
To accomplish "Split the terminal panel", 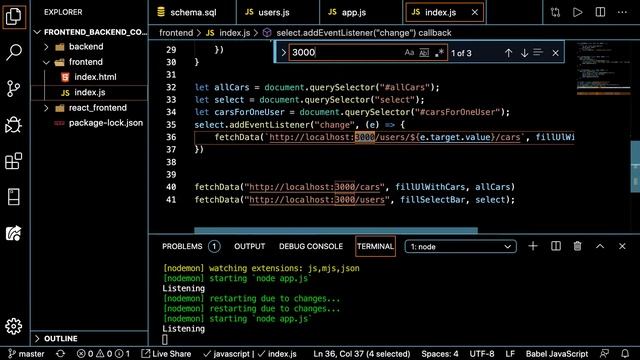I will 556,246.
